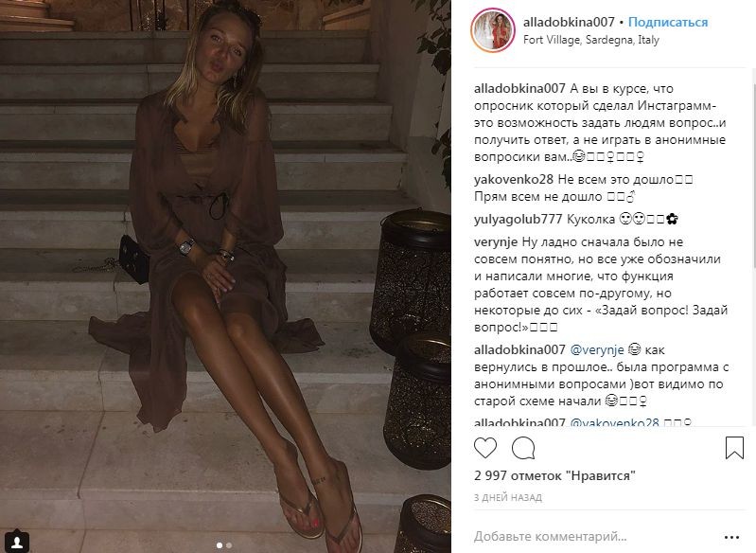Viewport: 756px width, 553px height.
Task: Visit yakovenko28 commenter profile
Action: pos(514,180)
